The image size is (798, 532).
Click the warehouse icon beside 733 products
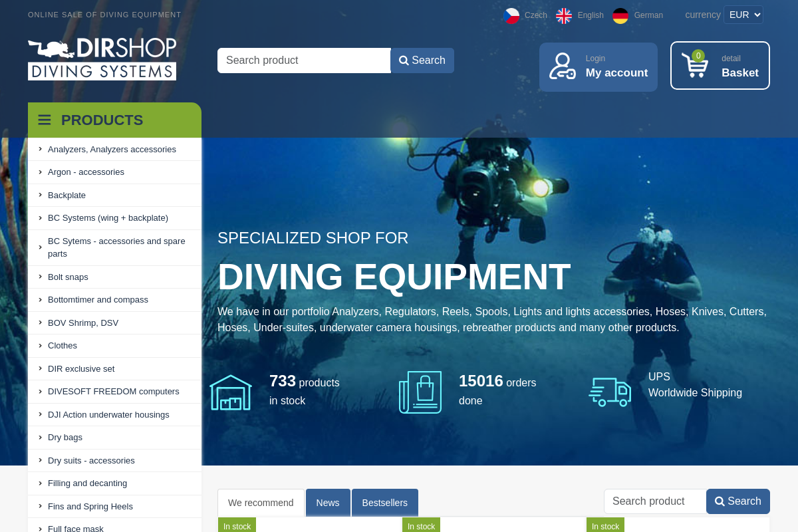coord(231,392)
